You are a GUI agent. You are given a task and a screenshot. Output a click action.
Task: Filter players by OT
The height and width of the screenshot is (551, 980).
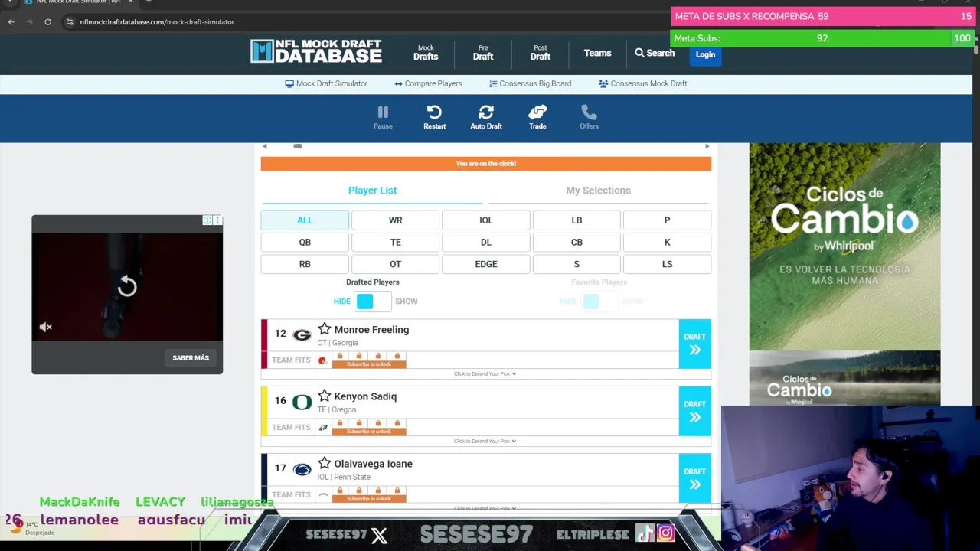[x=395, y=264]
